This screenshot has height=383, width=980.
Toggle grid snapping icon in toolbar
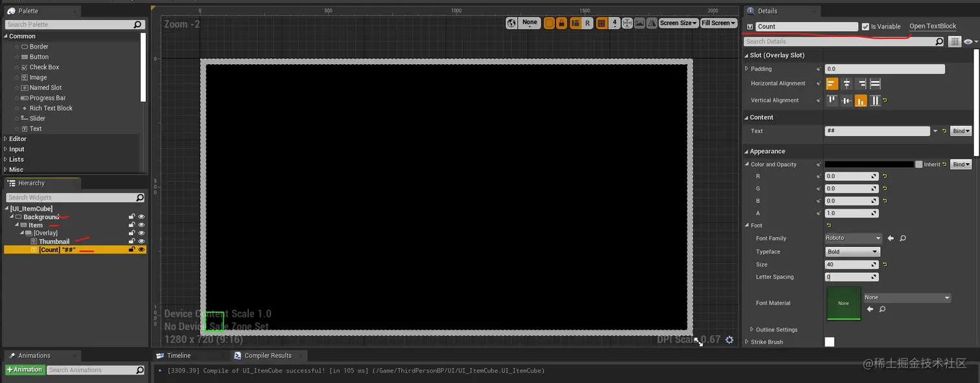[x=601, y=23]
